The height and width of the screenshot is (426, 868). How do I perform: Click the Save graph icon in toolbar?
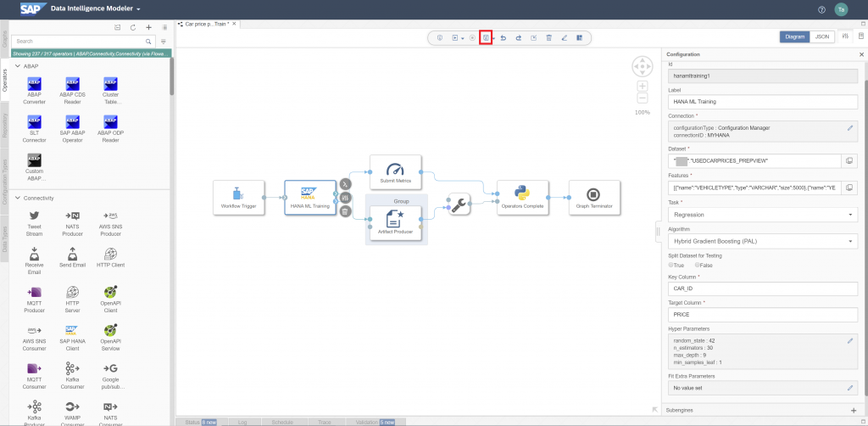(x=486, y=37)
